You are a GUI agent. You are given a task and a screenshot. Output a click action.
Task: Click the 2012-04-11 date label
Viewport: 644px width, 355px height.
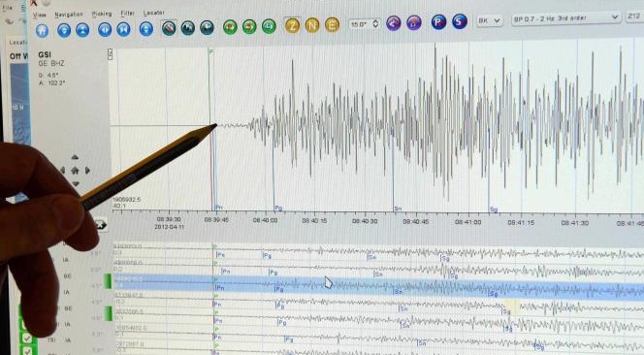tap(169, 227)
